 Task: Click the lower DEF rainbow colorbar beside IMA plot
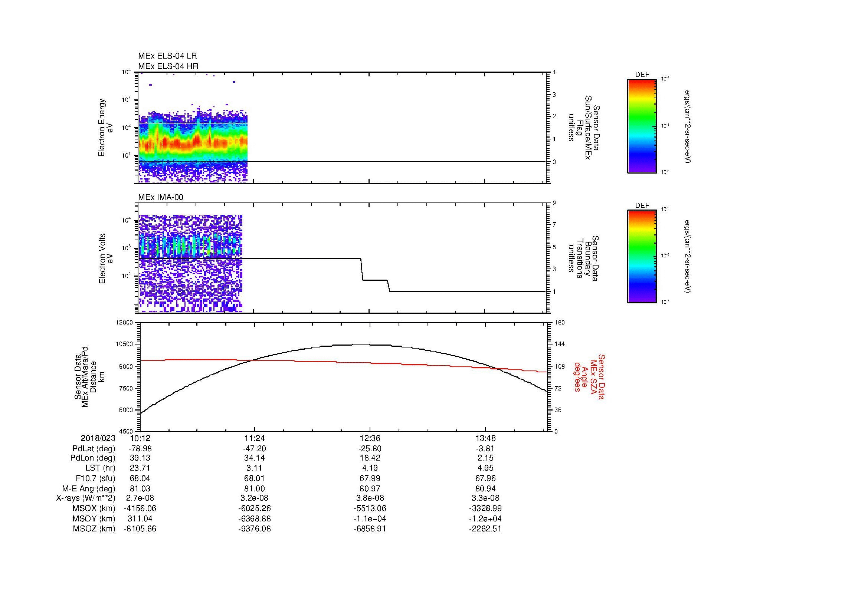tap(642, 257)
